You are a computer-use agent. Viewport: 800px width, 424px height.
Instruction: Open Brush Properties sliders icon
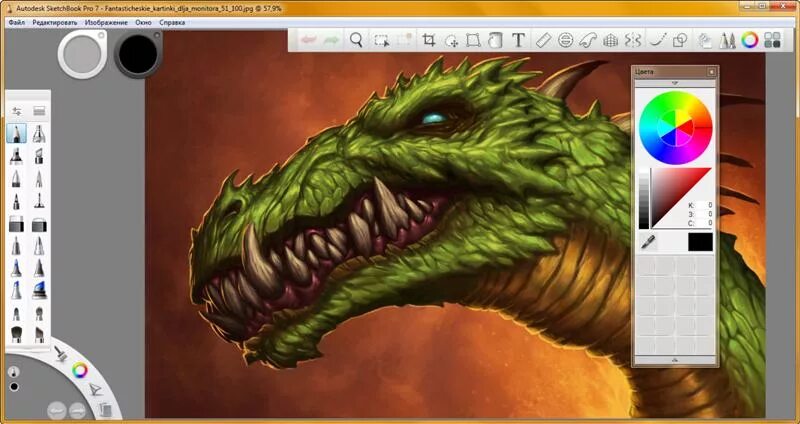[x=17, y=111]
